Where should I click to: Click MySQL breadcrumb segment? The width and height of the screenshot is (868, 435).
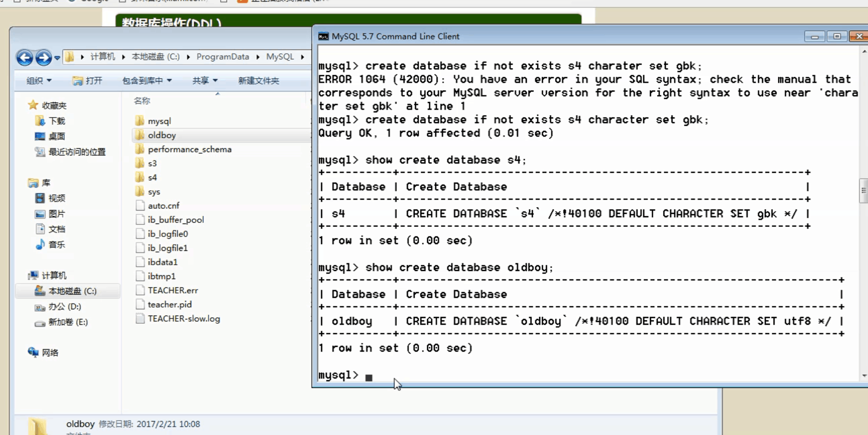coord(280,57)
